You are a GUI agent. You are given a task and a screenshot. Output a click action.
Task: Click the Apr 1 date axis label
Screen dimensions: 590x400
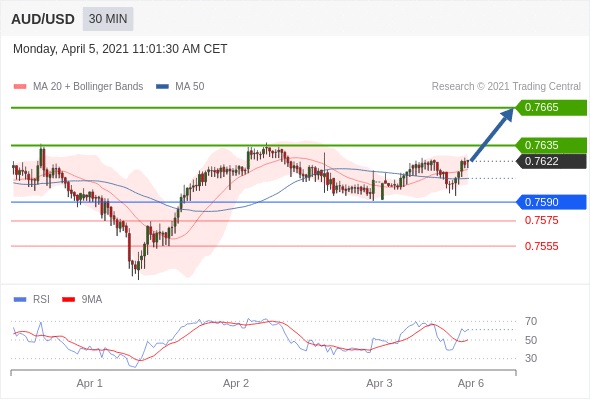tap(90, 383)
